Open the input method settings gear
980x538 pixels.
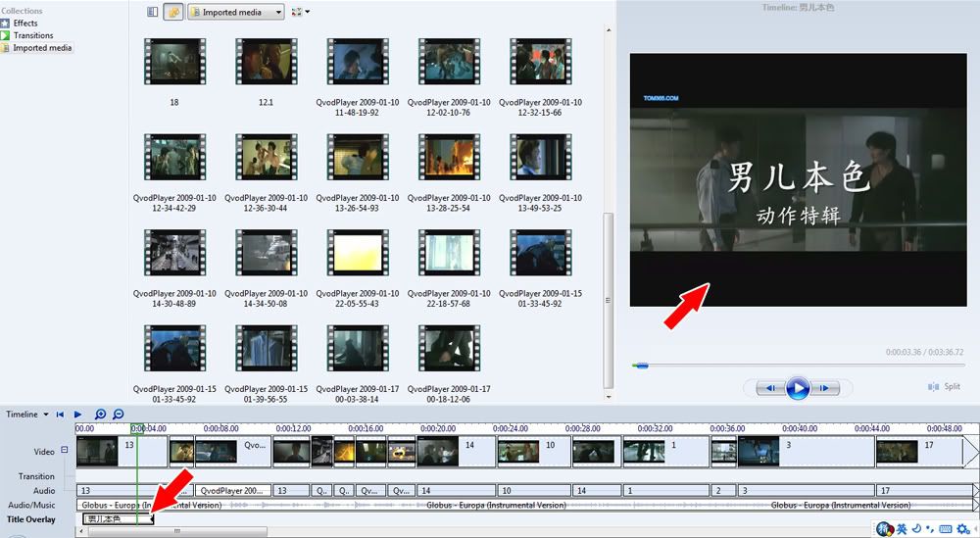(x=961, y=529)
